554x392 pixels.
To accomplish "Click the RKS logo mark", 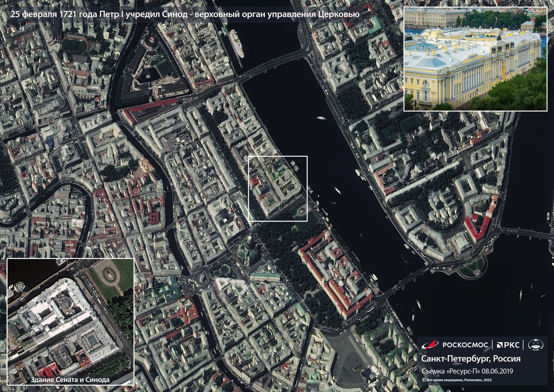I will 508,345.
